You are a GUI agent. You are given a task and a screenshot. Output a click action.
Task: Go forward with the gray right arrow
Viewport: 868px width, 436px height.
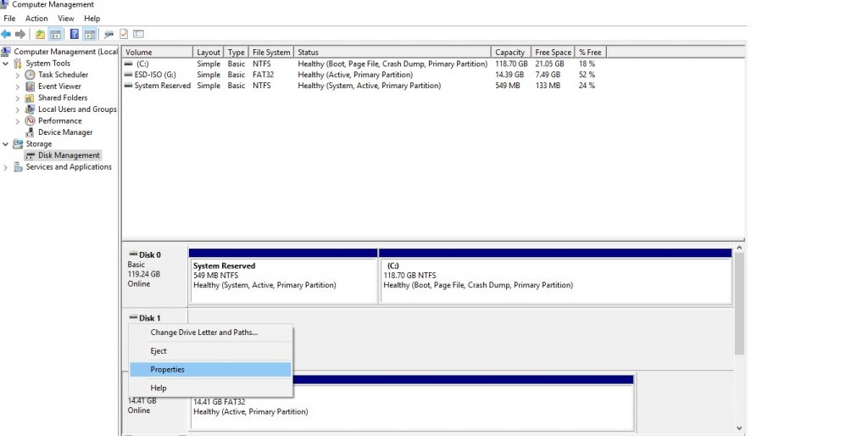point(20,34)
